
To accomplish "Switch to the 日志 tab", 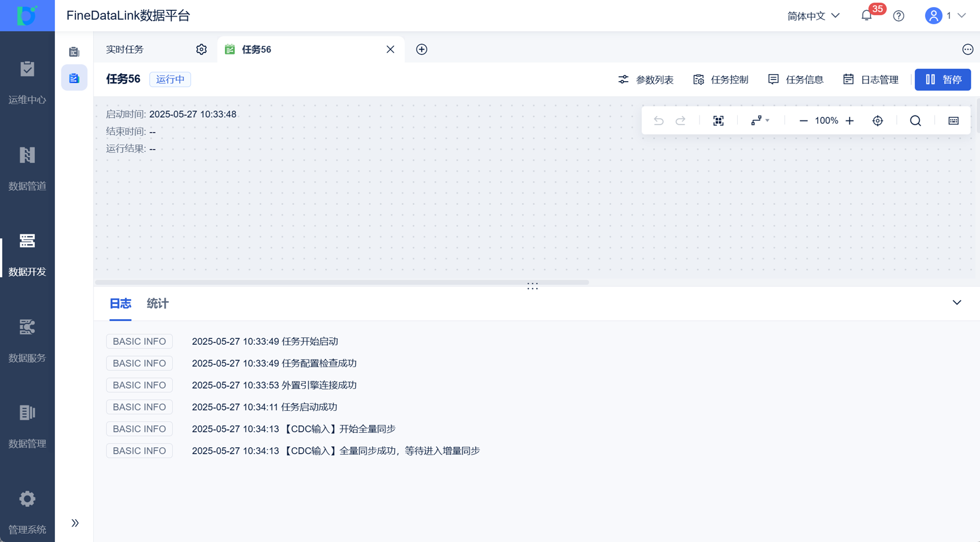I will pos(120,304).
